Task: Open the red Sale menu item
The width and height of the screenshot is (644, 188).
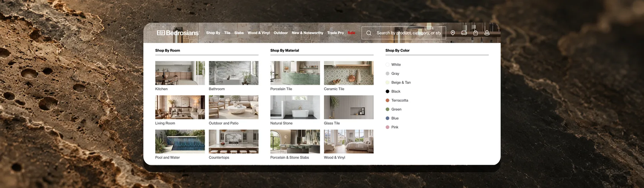Action: (352, 33)
